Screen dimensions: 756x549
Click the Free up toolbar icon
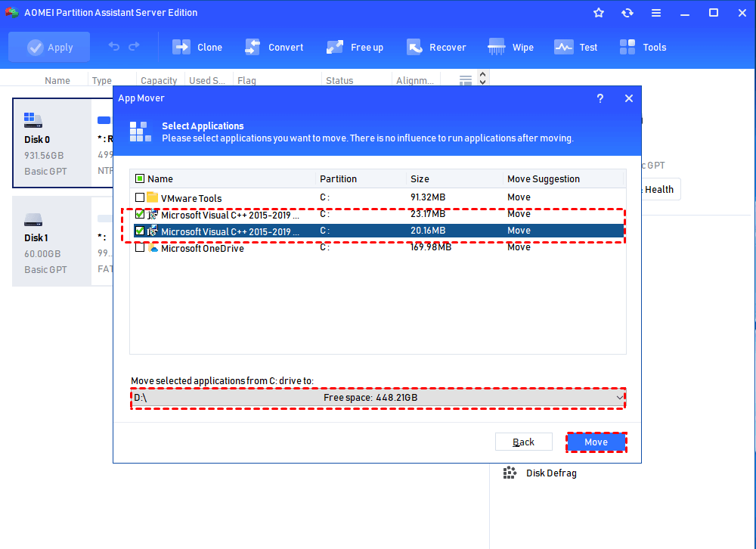tap(335, 48)
